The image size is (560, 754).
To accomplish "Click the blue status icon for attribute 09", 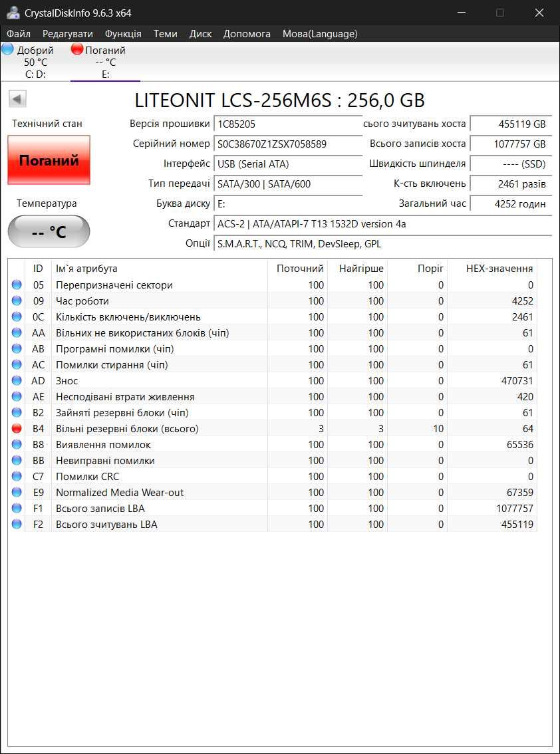I will (17, 301).
